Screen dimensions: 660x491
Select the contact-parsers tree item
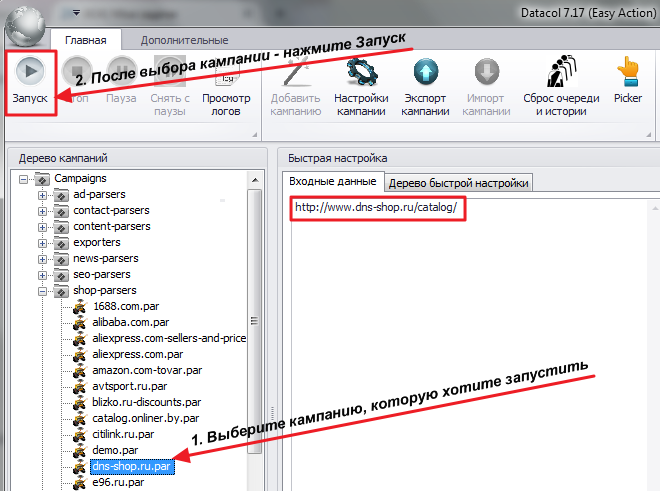pos(112,210)
